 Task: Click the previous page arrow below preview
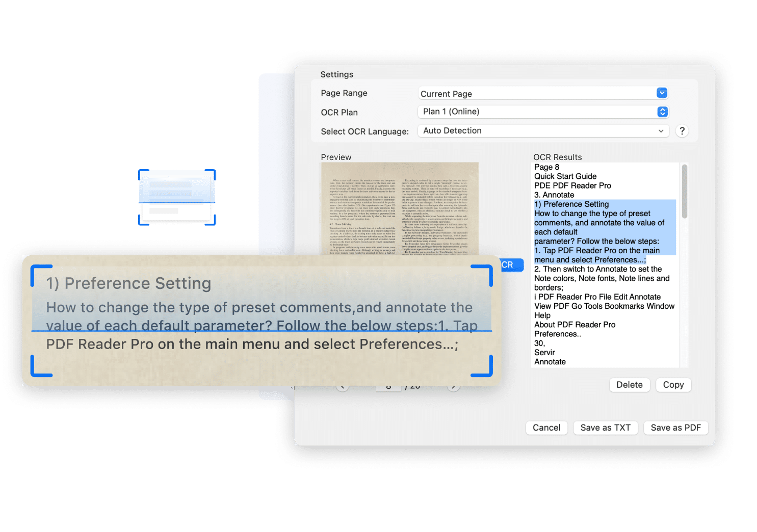click(343, 387)
